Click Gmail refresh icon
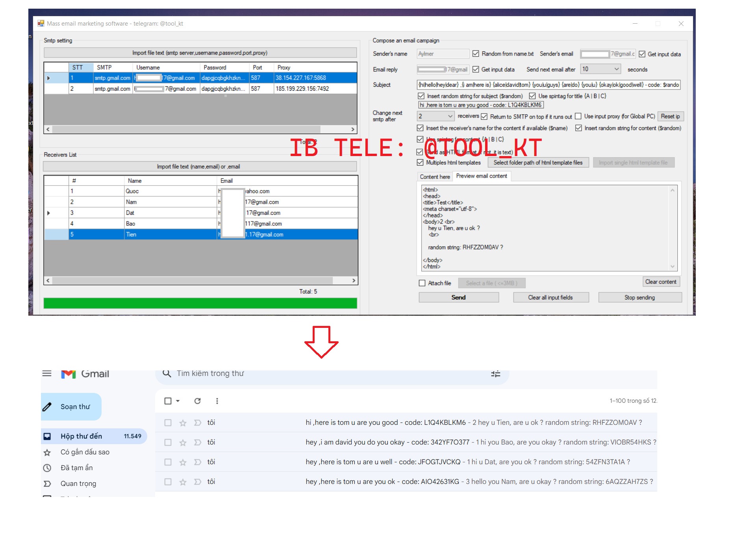 pos(198,401)
